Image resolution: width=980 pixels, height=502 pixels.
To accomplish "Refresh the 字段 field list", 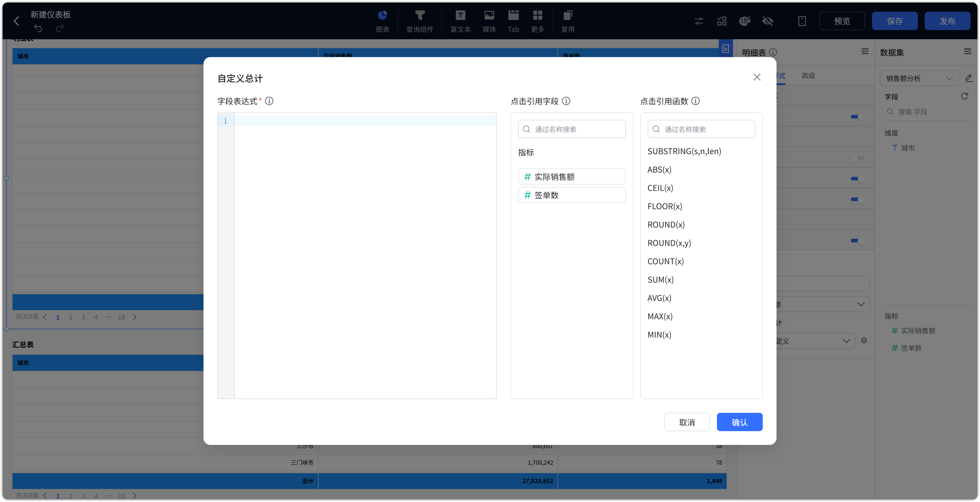I will click(964, 96).
